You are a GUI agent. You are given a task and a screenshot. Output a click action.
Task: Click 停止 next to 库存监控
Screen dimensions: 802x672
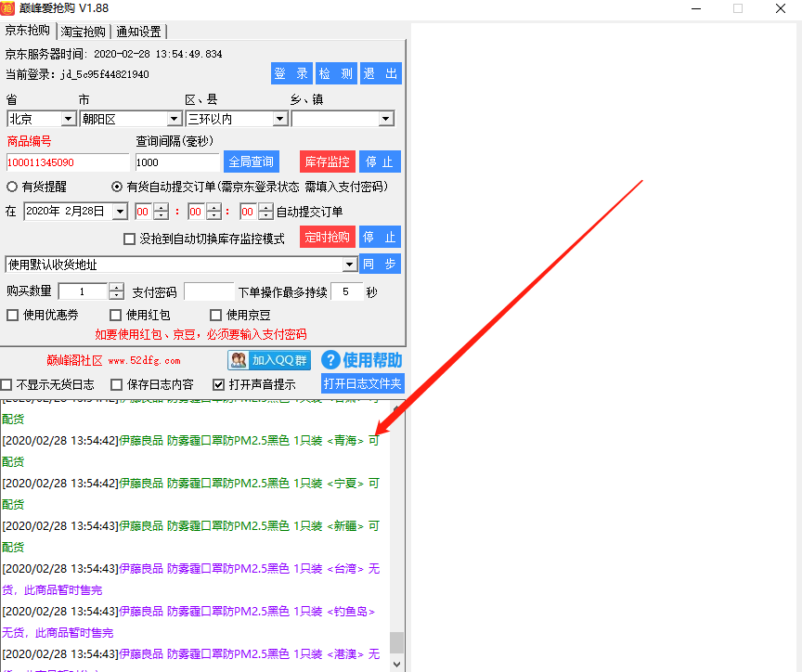[x=380, y=162]
